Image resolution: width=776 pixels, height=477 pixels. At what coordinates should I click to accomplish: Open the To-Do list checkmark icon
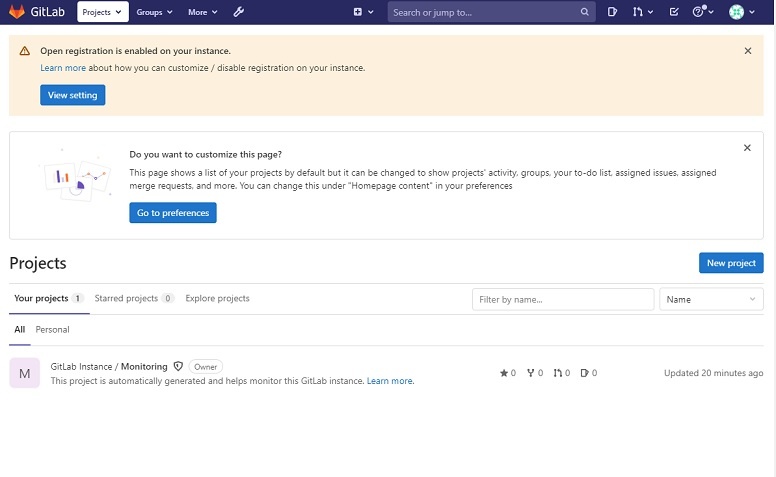pyautogui.click(x=674, y=12)
